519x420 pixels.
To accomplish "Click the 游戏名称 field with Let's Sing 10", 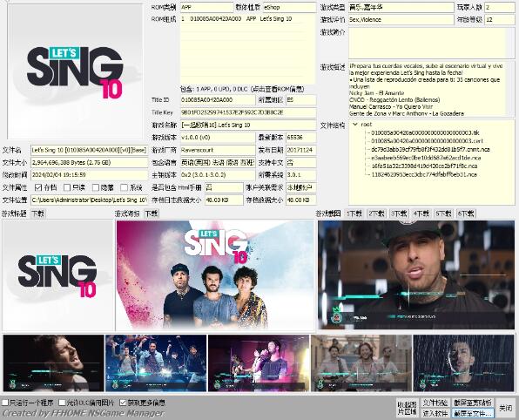I will 248,125.
